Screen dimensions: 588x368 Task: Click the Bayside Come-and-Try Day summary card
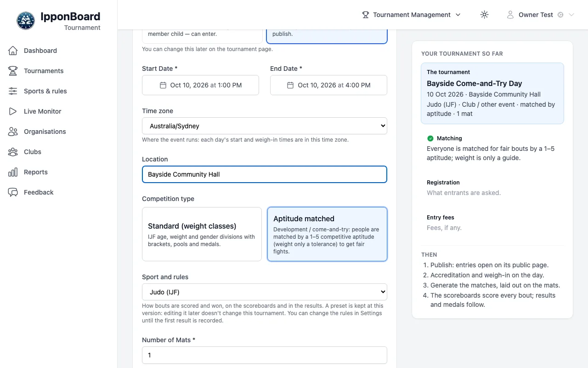click(x=492, y=93)
